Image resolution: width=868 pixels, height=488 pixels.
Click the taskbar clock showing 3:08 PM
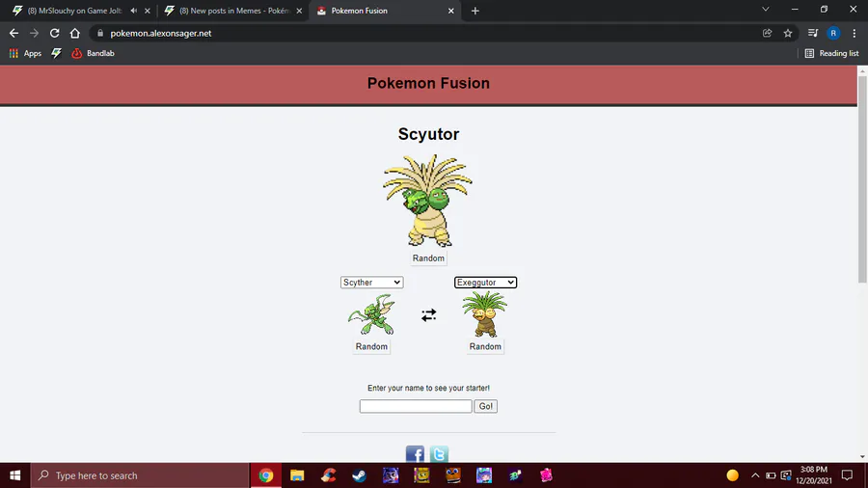(814, 475)
